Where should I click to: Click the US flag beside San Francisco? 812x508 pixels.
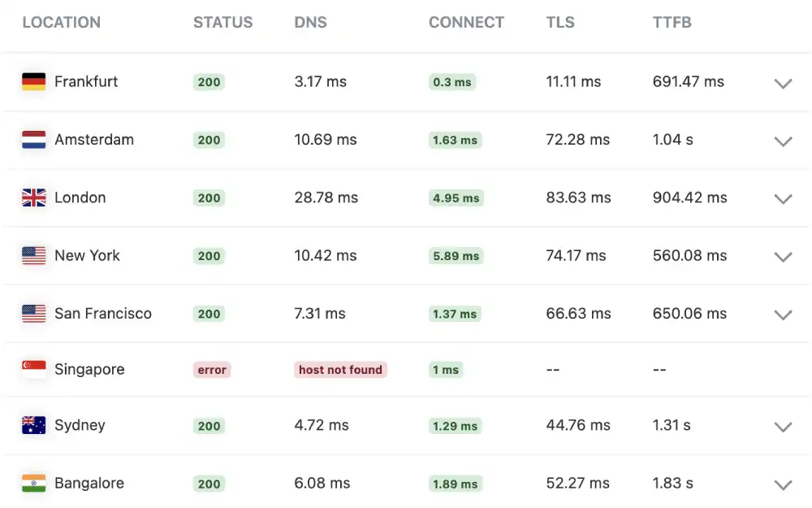point(32,313)
